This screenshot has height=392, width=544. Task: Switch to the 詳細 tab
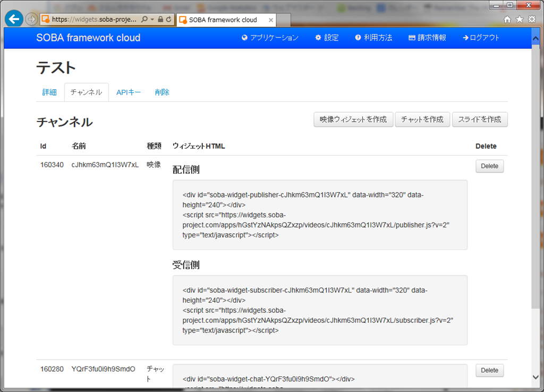(x=49, y=92)
